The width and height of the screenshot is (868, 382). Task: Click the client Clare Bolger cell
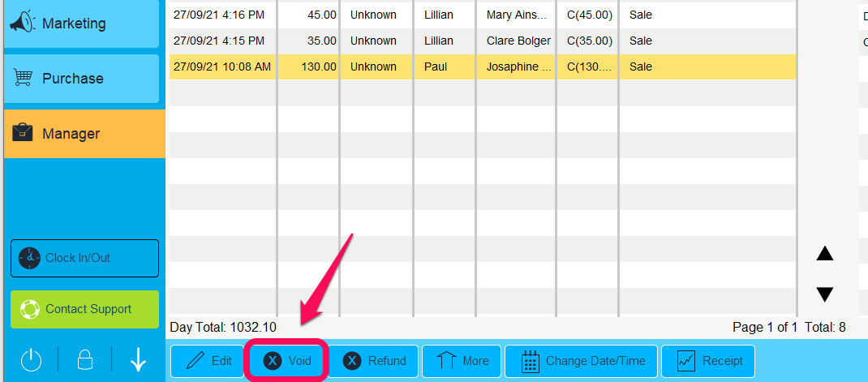516,41
